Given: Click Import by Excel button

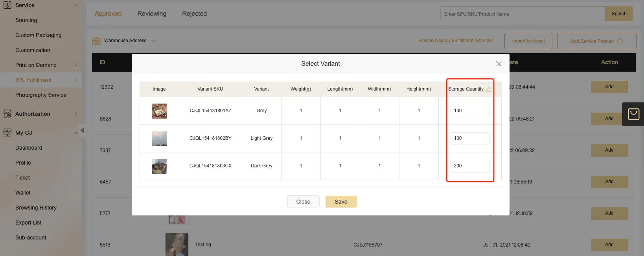Looking at the screenshot, I should [528, 41].
